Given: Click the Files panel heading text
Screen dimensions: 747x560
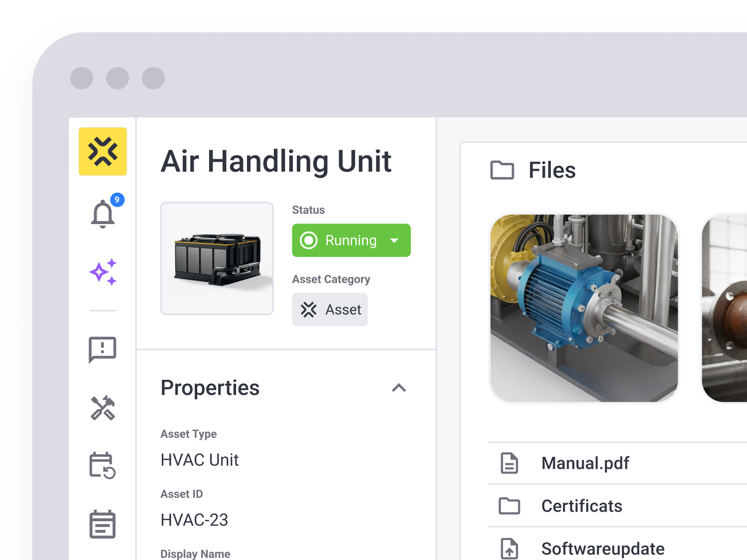Looking at the screenshot, I should [x=552, y=170].
